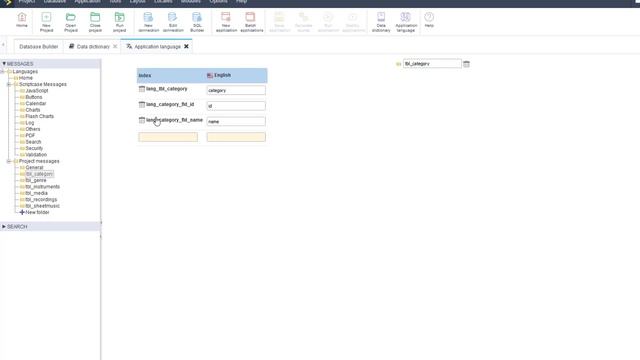Select the tbl_recordings folder
Screen dimensions: 640x360
41,200
